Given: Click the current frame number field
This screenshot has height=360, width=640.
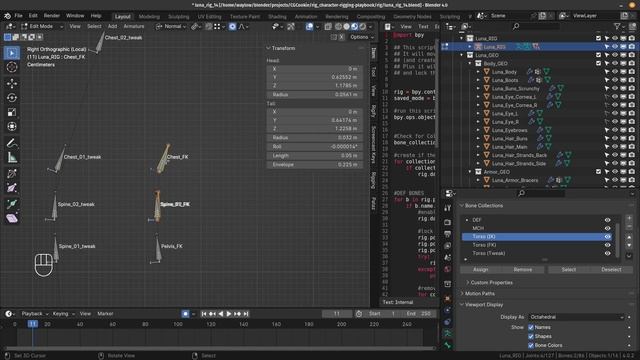Looking at the screenshot, I should pyautogui.click(x=337, y=313).
